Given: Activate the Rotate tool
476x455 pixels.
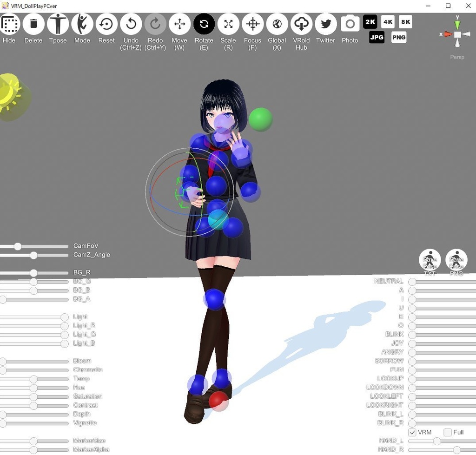Looking at the screenshot, I should (x=204, y=23).
